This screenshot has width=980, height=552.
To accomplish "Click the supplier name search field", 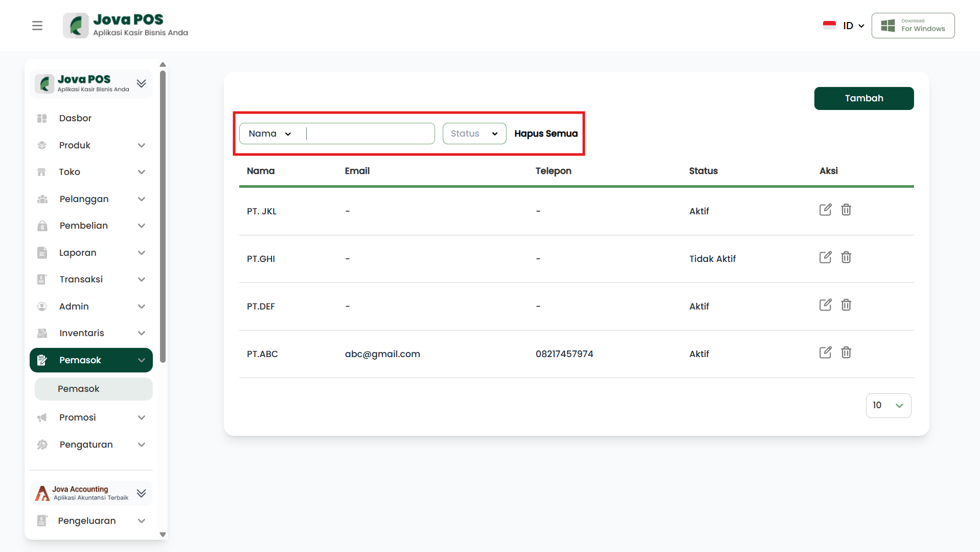I will tap(369, 134).
